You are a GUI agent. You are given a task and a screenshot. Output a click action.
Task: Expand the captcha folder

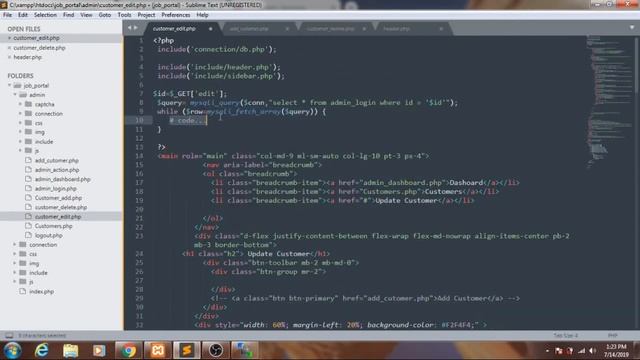pos(20,104)
